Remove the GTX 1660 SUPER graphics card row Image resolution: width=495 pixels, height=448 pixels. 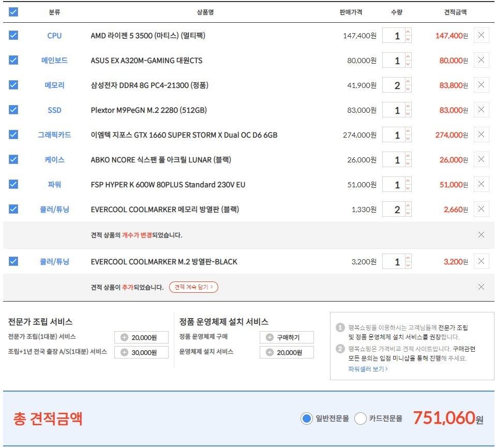tap(481, 135)
